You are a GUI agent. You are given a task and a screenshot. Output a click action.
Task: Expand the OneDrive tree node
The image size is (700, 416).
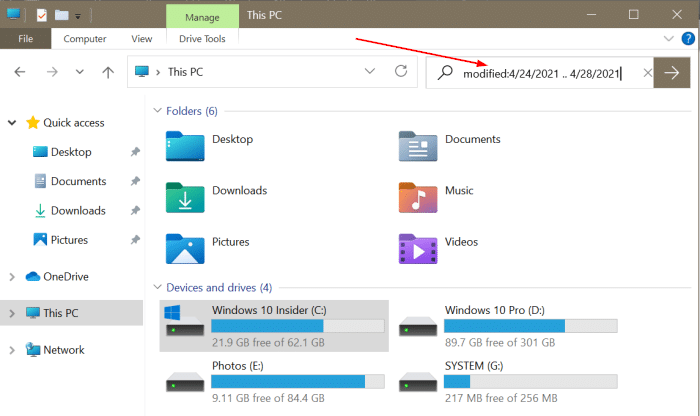(x=12, y=277)
